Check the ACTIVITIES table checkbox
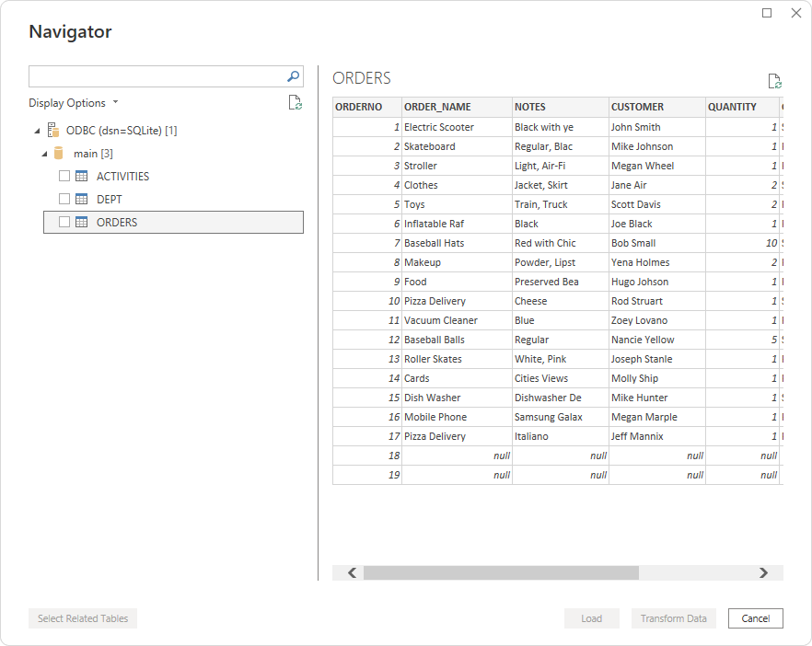 point(64,177)
